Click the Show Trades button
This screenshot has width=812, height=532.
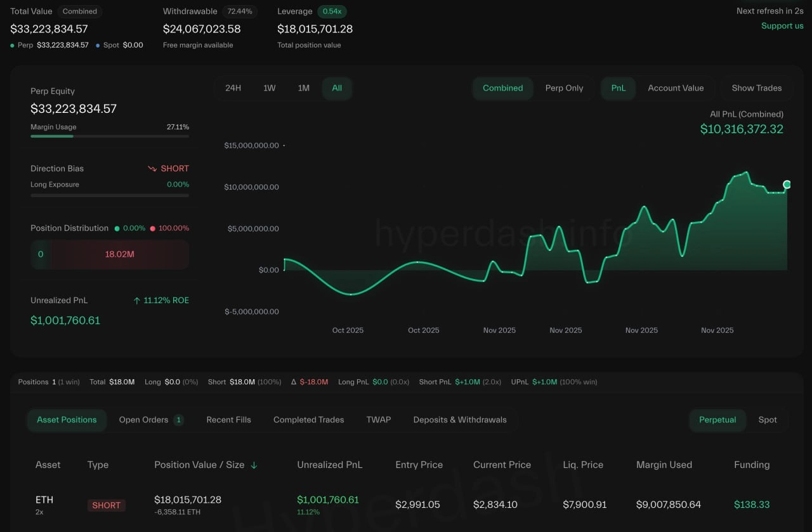[756, 88]
